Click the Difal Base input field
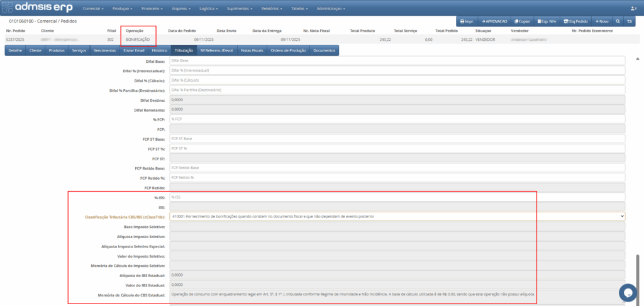Image resolution: width=644 pixels, height=306 pixels. tap(397, 60)
